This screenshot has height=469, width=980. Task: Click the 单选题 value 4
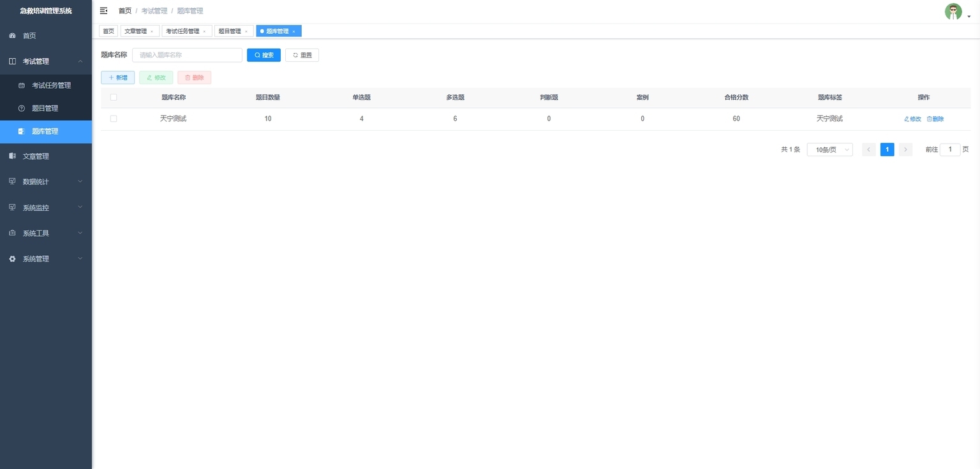click(362, 119)
